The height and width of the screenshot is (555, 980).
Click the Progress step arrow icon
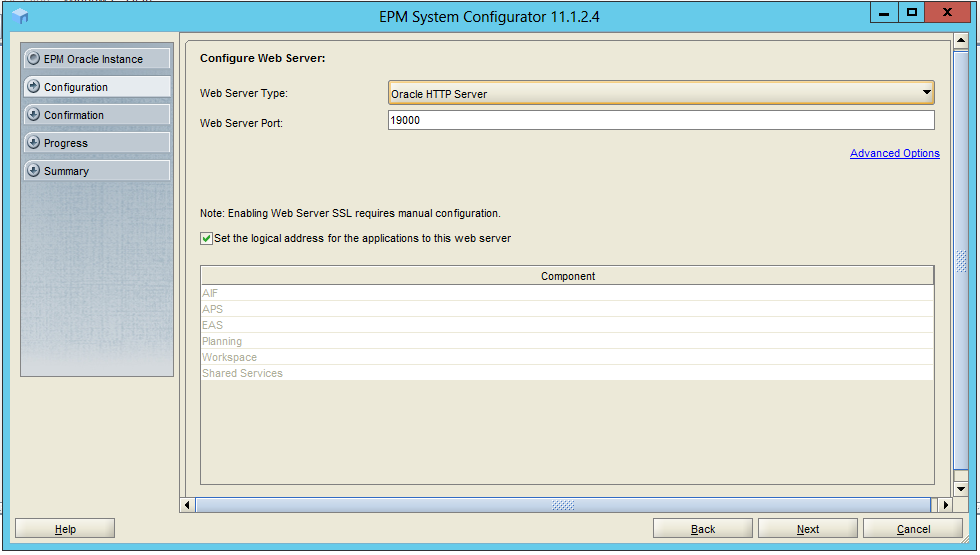click(x=34, y=142)
